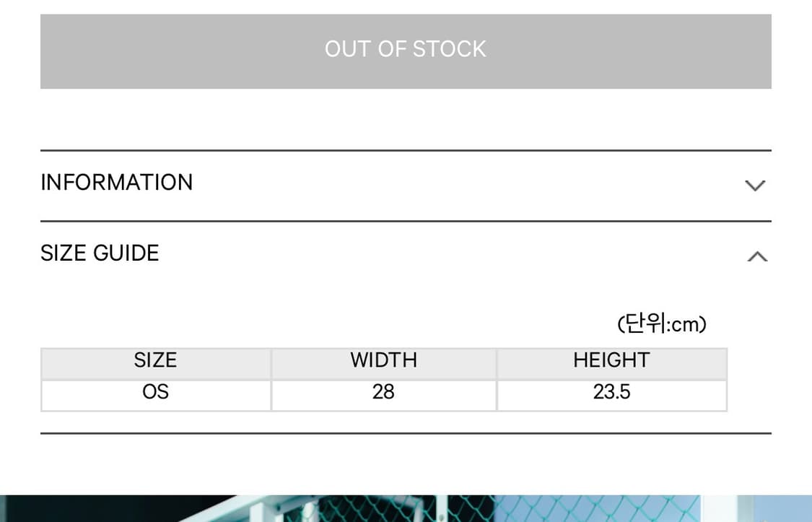Click 'cm' in the unit note
This screenshot has height=522, width=812.
tap(684, 325)
